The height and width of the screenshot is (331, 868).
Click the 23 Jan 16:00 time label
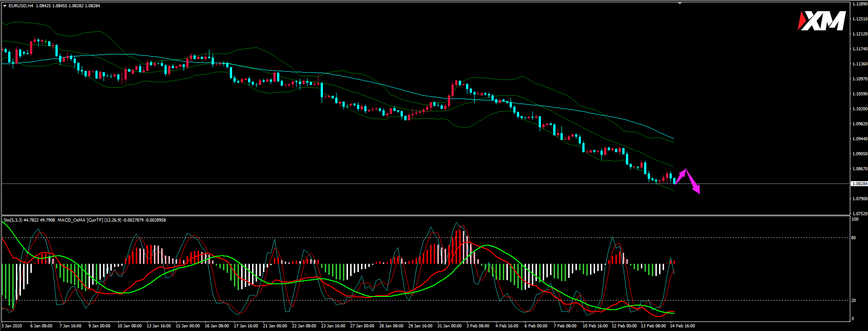click(x=333, y=326)
